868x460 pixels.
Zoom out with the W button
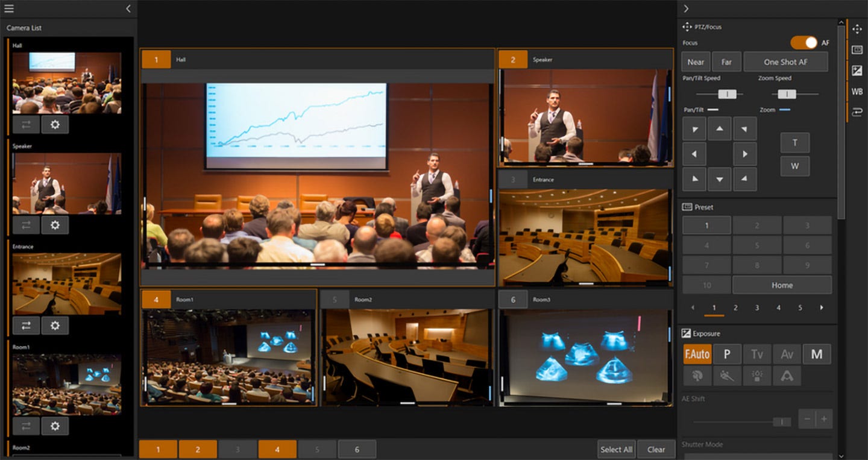(795, 166)
